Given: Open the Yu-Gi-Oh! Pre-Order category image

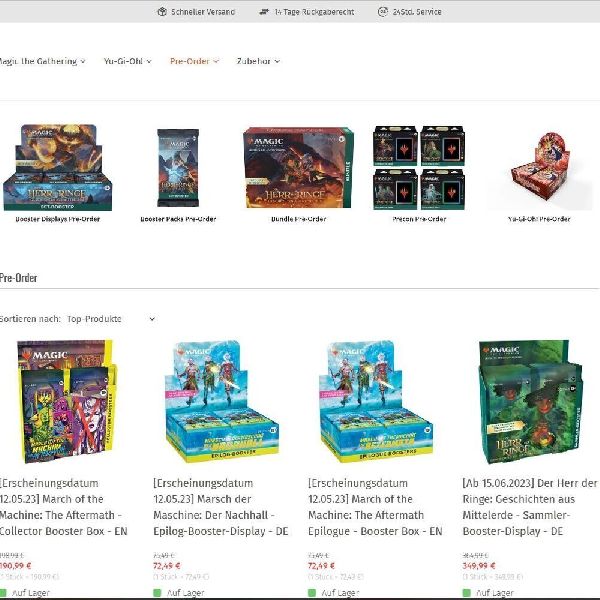Looking at the screenshot, I should tap(539, 168).
